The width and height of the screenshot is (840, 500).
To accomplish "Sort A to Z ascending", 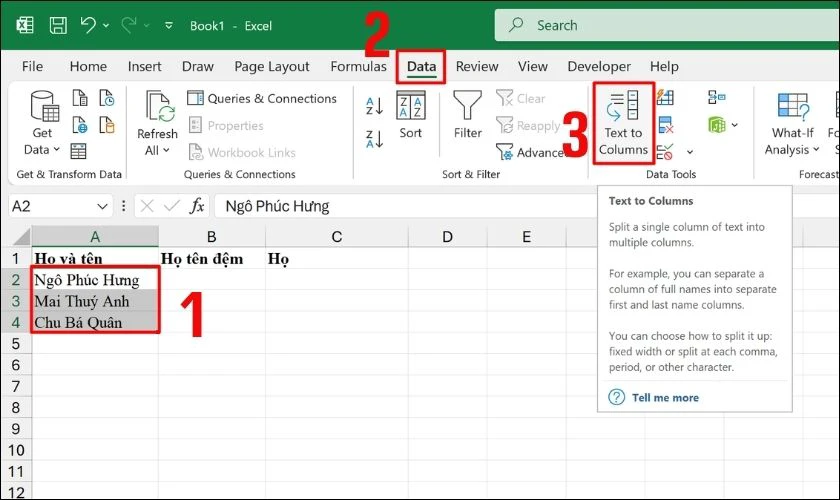I will (x=374, y=106).
